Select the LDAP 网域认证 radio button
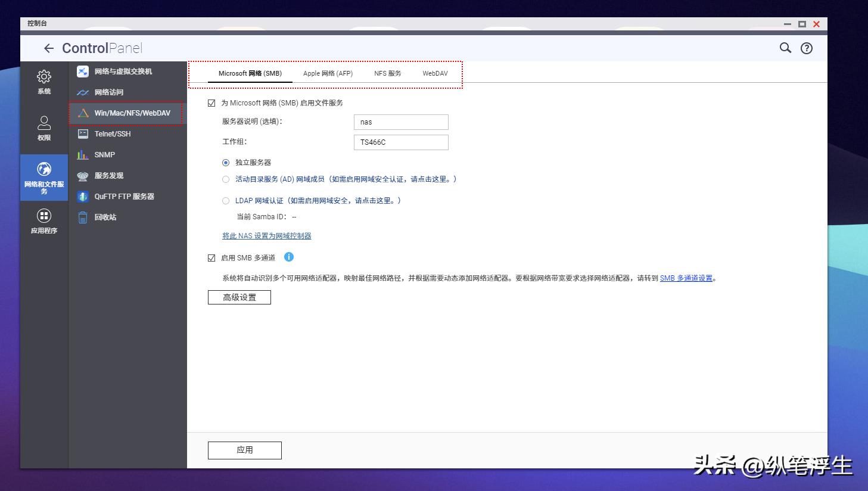Viewport: 868px width, 491px height. pos(226,201)
